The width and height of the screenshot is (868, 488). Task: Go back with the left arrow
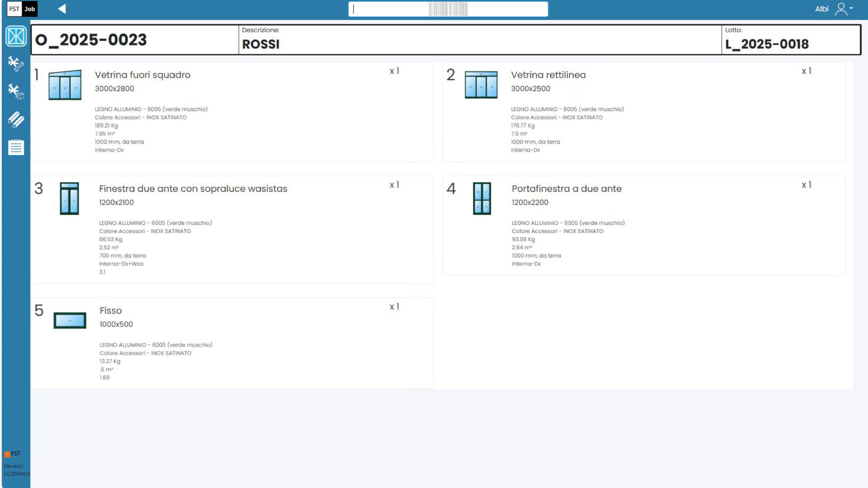pos(62,9)
